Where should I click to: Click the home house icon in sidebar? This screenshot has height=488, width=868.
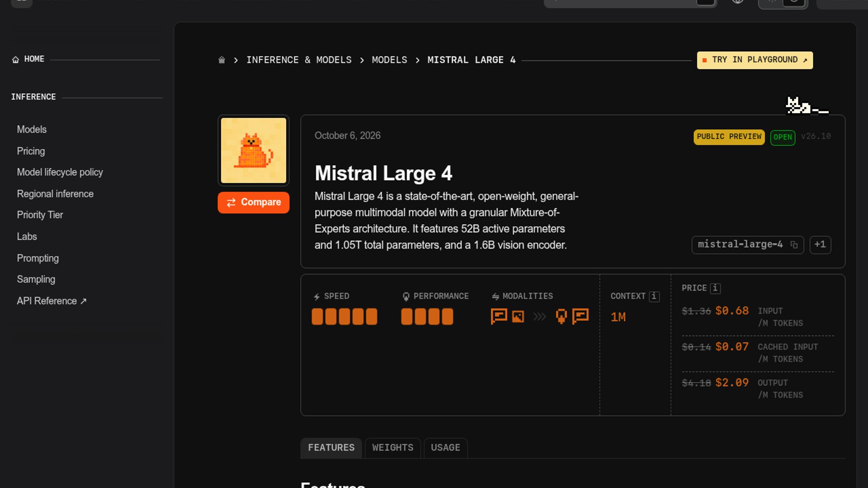point(15,60)
